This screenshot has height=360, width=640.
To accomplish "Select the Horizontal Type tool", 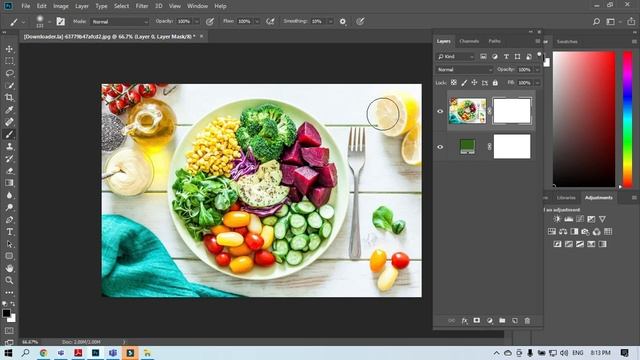I will point(9,232).
